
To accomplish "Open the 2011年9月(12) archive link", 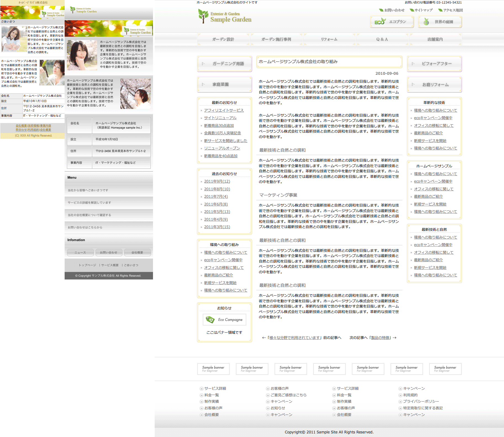I will click(217, 181).
